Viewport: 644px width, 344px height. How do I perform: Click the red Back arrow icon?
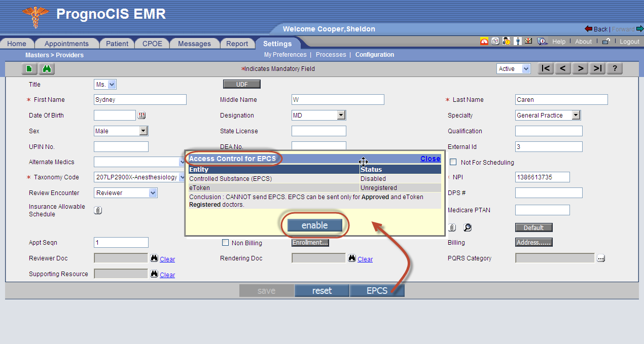pyautogui.click(x=588, y=29)
